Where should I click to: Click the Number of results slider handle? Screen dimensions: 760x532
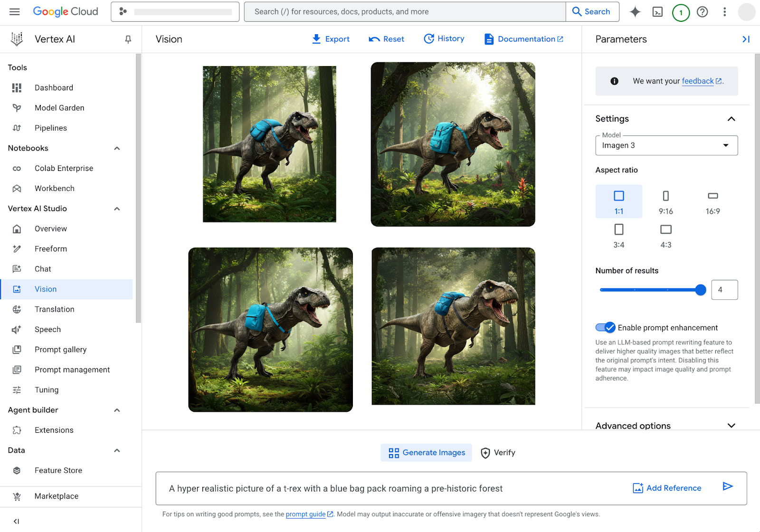(x=700, y=290)
